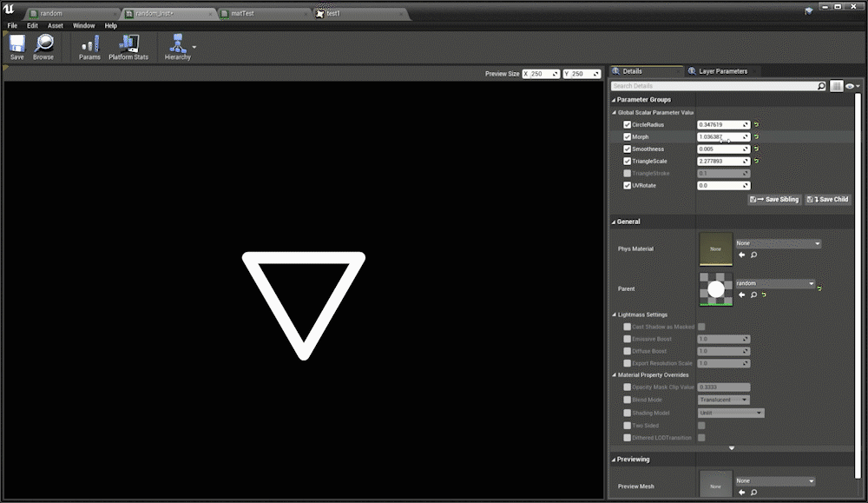Uncheck the TriangleScale parameter checkbox
Viewport: 868px width, 503px height.
(x=628, y=162)
